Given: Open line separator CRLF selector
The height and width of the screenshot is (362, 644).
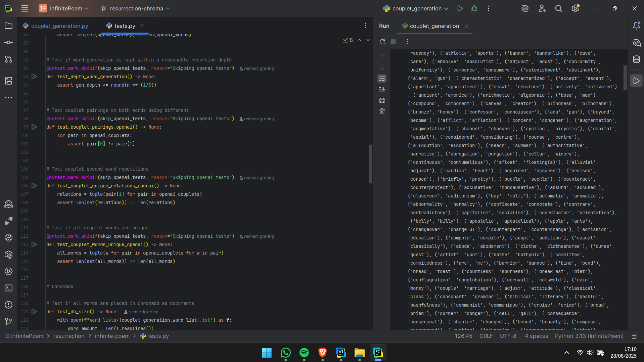Looking at the screenshot, I should (486, 336).
